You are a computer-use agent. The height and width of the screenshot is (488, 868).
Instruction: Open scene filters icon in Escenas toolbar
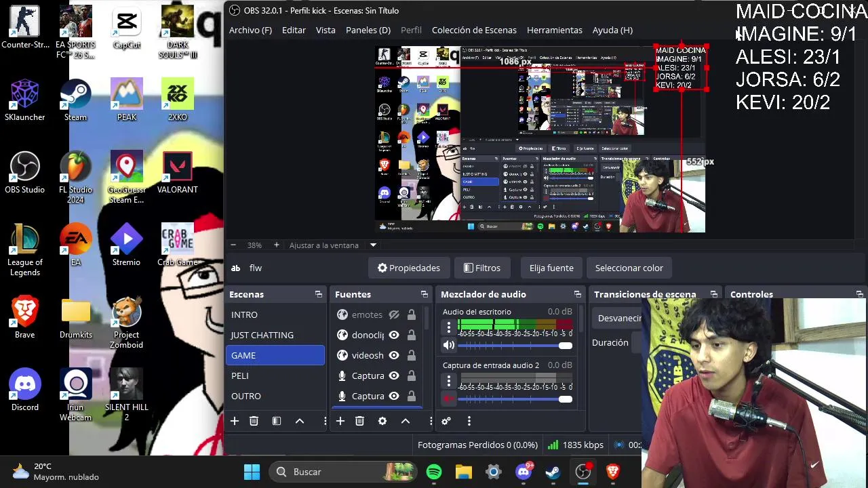(x=277, y=421)
